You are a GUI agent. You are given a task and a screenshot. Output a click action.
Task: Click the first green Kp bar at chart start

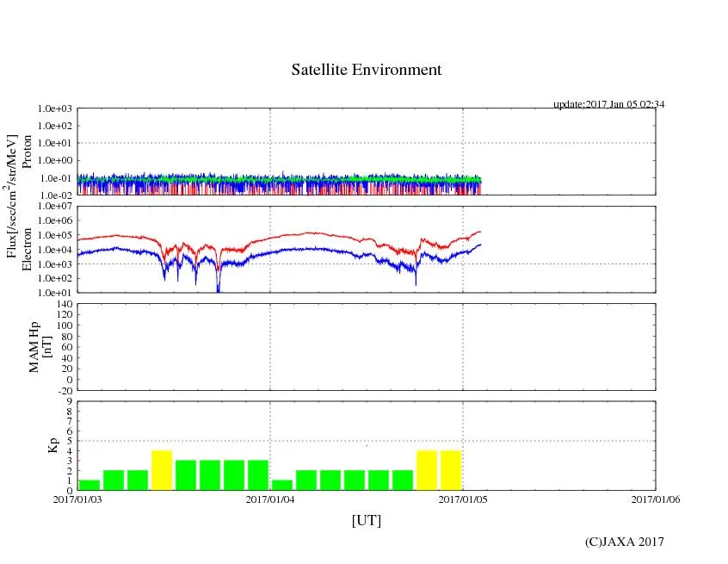tap(89, 485)
